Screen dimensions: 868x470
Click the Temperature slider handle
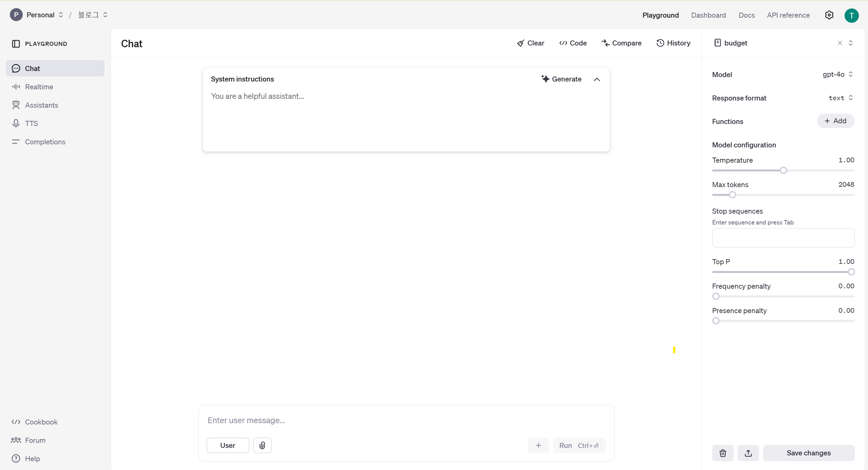(783, 170)
